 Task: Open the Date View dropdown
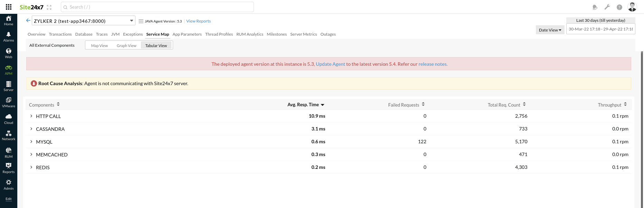[550, 30]
